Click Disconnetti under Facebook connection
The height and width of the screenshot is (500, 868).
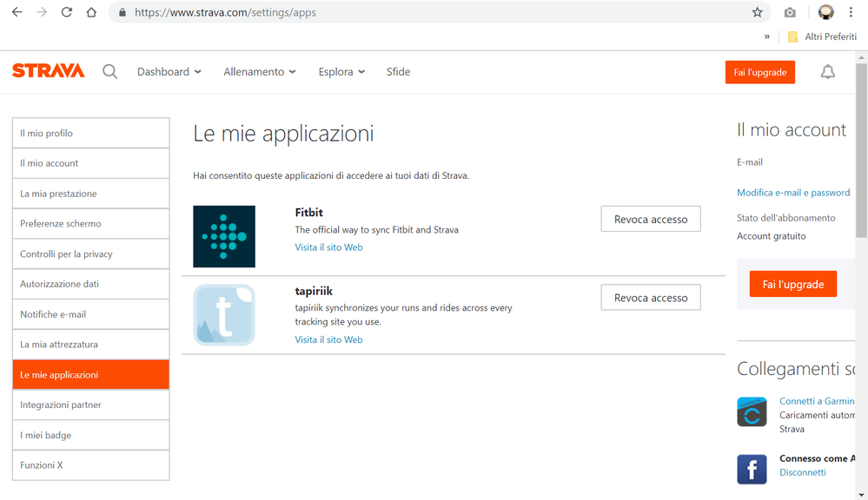(x=803, y=472)
